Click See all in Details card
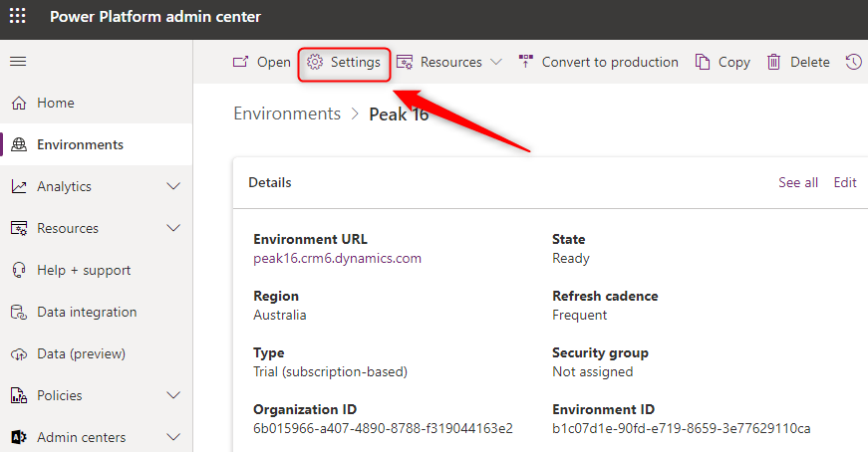 pyautogui.click(x=797, y=183)
